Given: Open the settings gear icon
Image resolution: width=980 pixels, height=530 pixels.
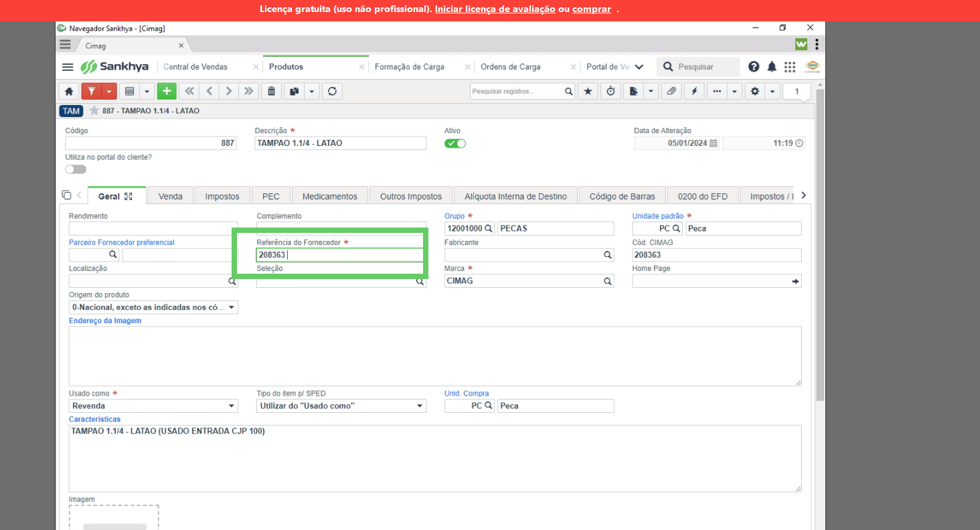Looking at the screenshot, I should click(x=756, y=91).
